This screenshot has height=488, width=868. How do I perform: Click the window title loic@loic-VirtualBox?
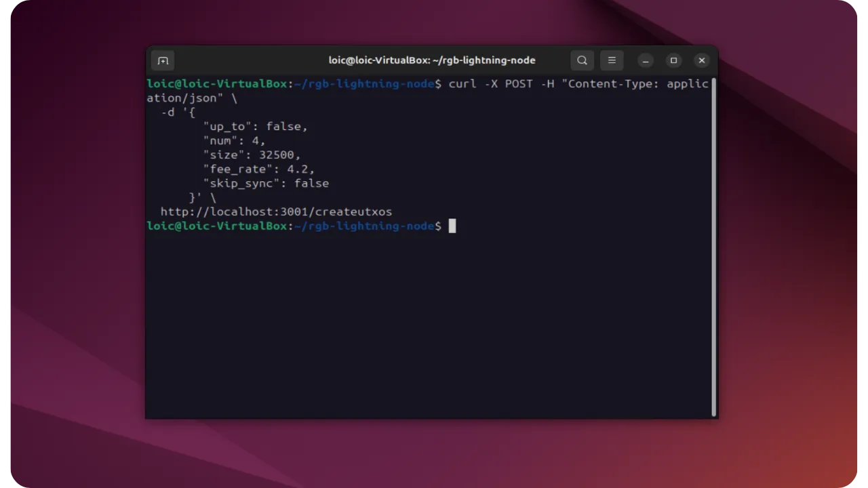(x=432, y=60)
